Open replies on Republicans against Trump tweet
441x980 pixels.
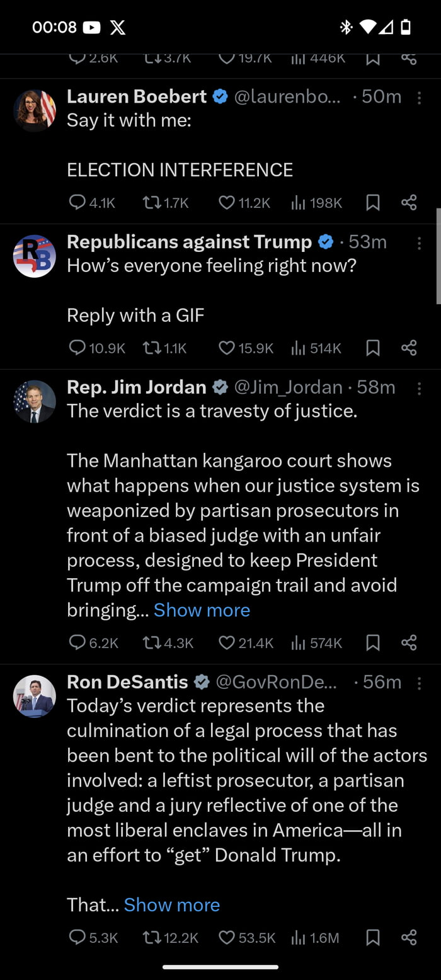[x=77, y=348]
